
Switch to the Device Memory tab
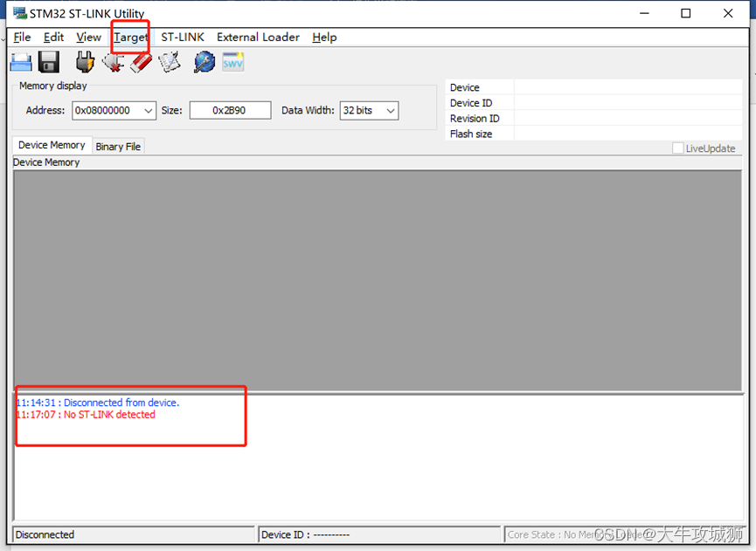point(52,145)
